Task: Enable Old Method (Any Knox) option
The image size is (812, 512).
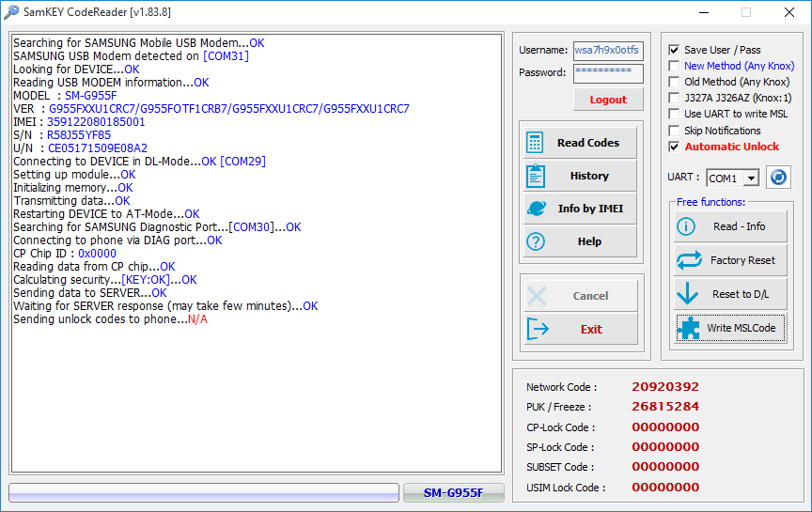Action: [674, 82]
